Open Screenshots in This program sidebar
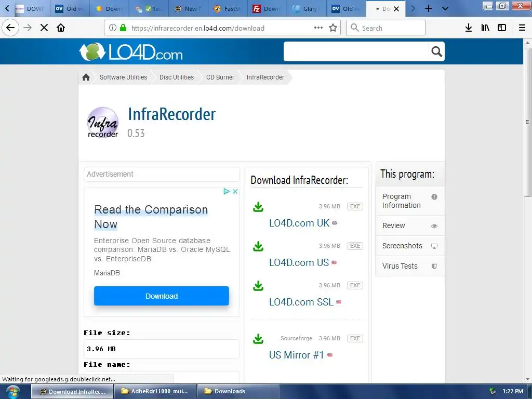Screen dimensions: 532x399 point(410,246)
